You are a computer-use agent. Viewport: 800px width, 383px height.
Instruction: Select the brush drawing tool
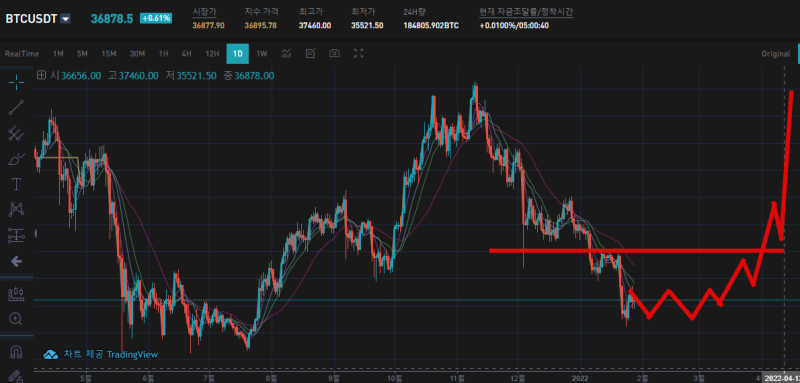click(16, 159)
